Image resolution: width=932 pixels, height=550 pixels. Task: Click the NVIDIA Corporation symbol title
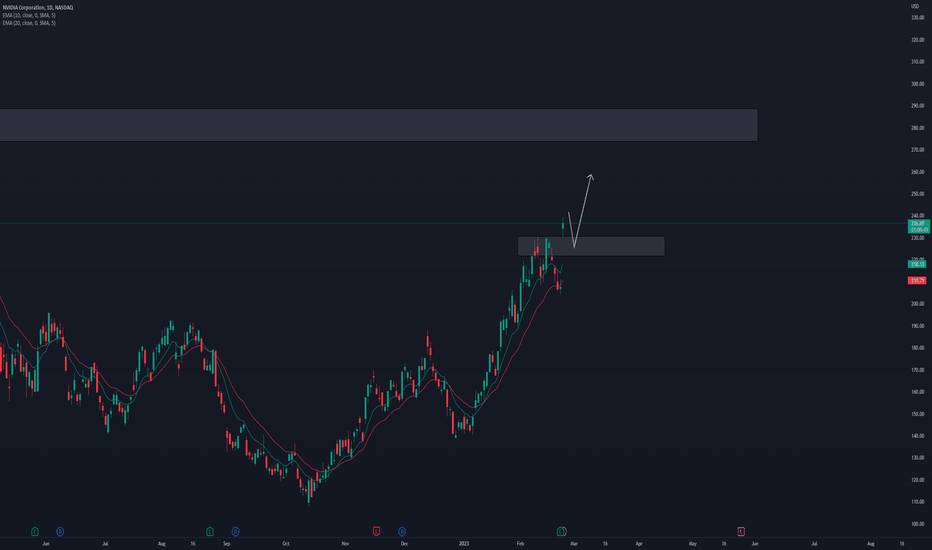pyautogui.click(x=38, y=8)
